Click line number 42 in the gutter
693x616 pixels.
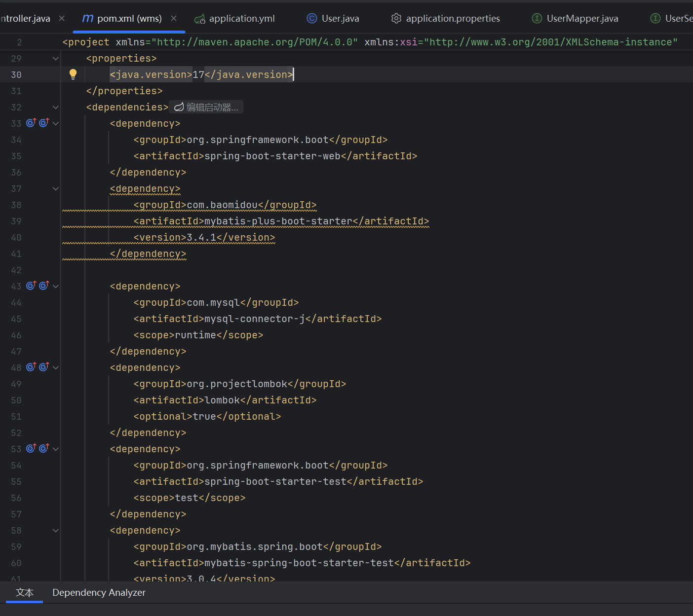[16, 270]
